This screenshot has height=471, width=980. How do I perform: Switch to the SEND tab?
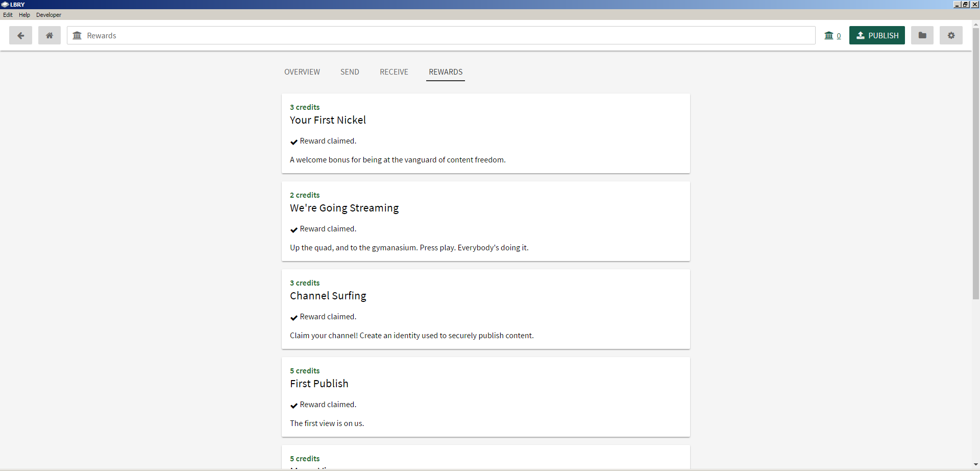pos(350,72)
